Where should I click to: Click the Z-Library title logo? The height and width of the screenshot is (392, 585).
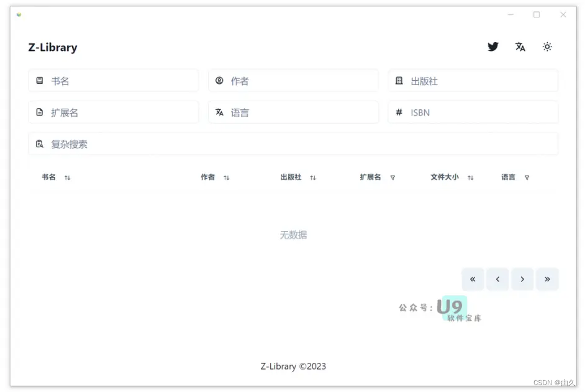pos(53,47)
